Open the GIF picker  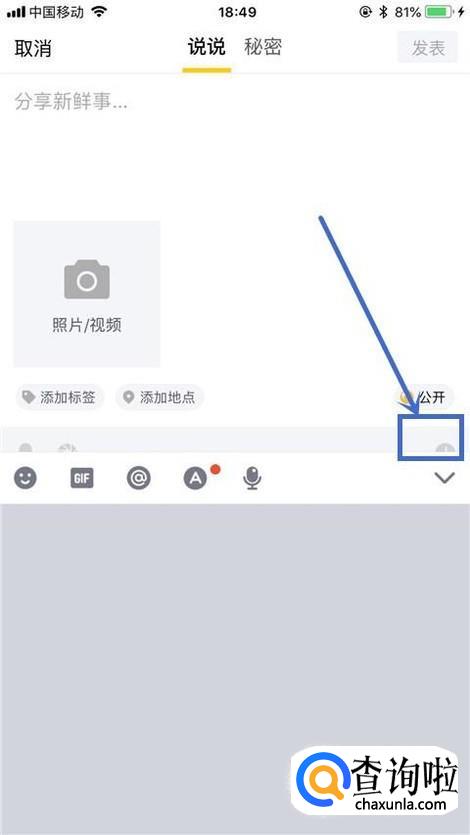tap(82, 478)
